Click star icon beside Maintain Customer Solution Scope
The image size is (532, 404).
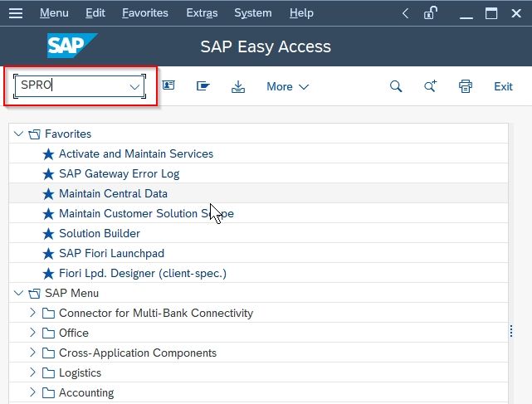tap(48, 214)
